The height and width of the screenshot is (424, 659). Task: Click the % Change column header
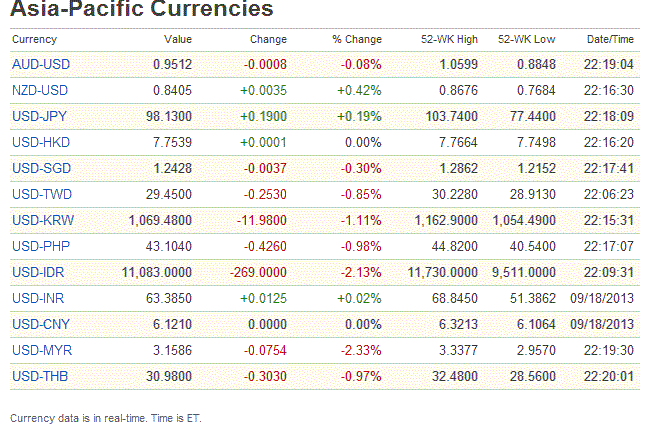pyautogui.click(x=357, y=40)
